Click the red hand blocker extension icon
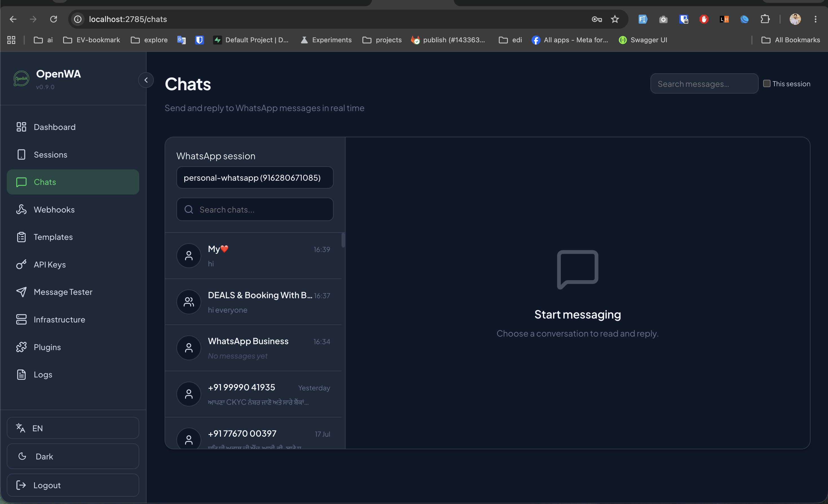The height and width of the screenshot is (504, 828). tap(704, 19)
